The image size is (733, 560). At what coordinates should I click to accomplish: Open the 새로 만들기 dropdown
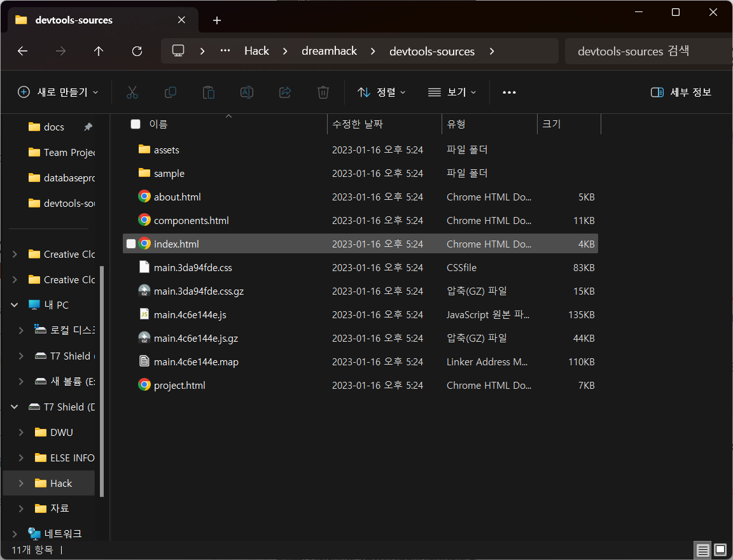pos(58,92)
